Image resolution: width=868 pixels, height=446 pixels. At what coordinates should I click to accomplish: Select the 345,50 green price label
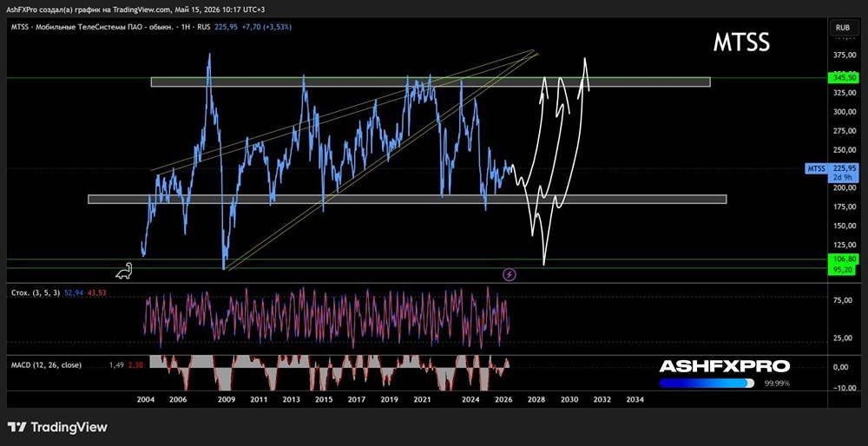point(843,79)
